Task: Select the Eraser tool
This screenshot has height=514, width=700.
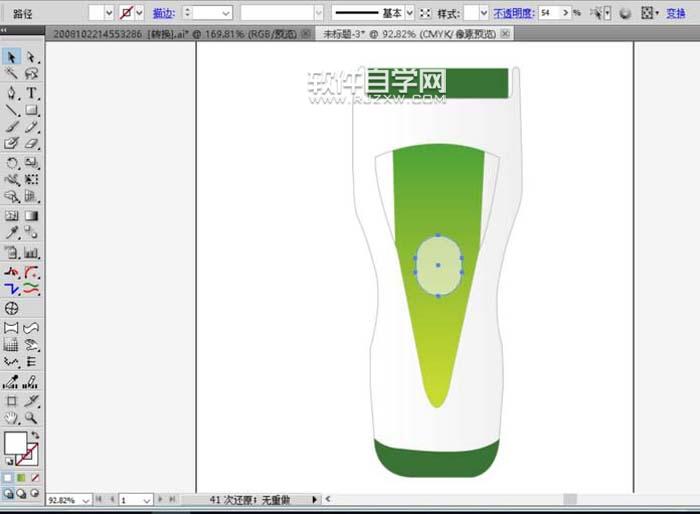Action: click(x=31, y=144)
